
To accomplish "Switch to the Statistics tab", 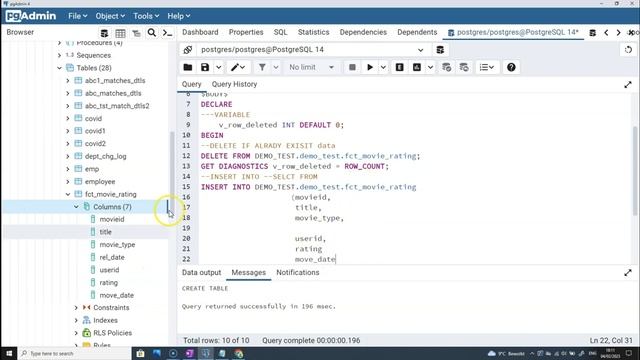I will coord(313,32).
